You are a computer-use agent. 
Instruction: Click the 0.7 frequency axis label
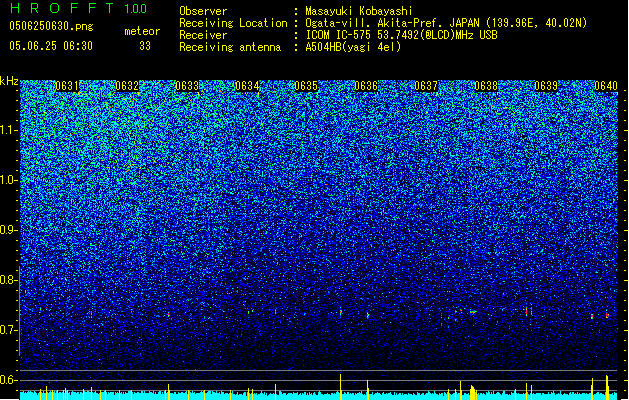tap(8, 330)
